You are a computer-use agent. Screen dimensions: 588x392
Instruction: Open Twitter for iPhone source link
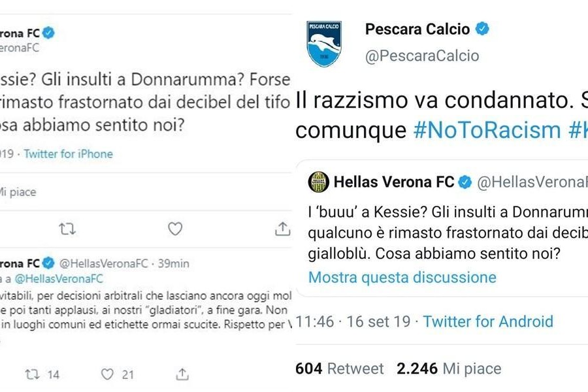[68, 154]
